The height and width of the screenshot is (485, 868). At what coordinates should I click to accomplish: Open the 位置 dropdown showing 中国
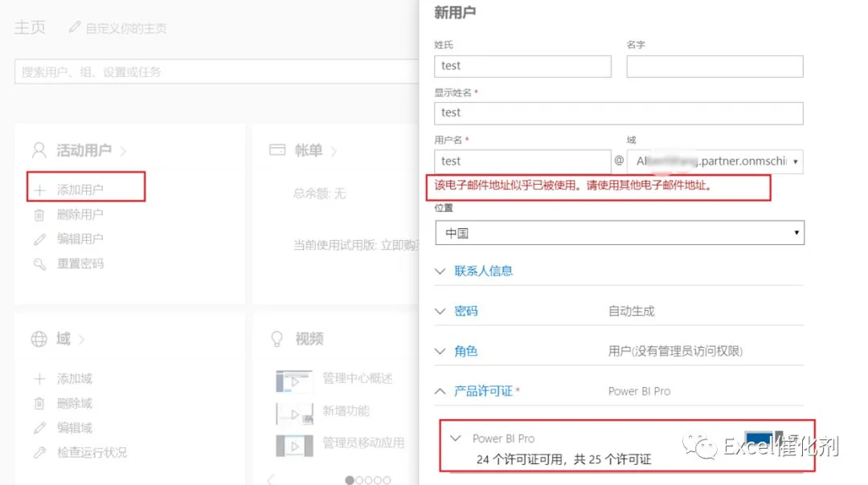coord(620,233)
